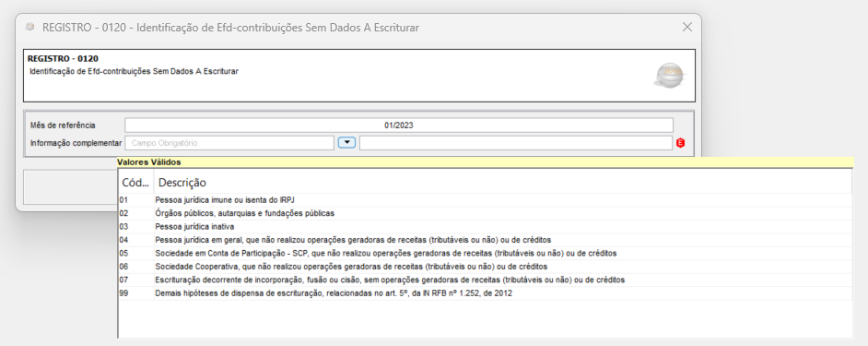Click the description field beside the dropdown
This screenshot has width=868, height=346.
(516, 143)
